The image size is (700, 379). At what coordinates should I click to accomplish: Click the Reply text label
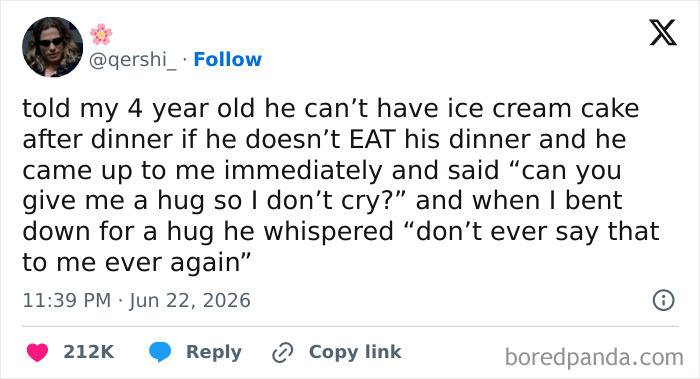click(214, 352)
